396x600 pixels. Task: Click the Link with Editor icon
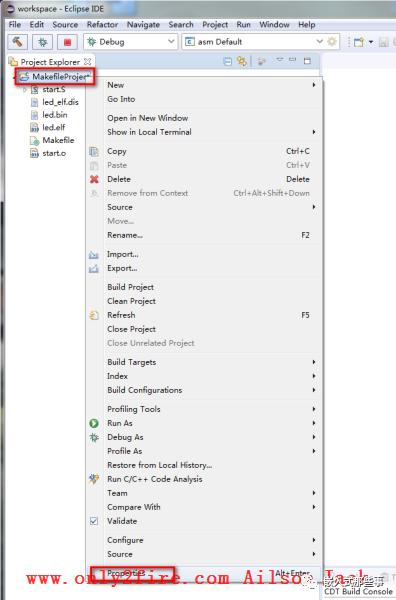tap(242, 61)
